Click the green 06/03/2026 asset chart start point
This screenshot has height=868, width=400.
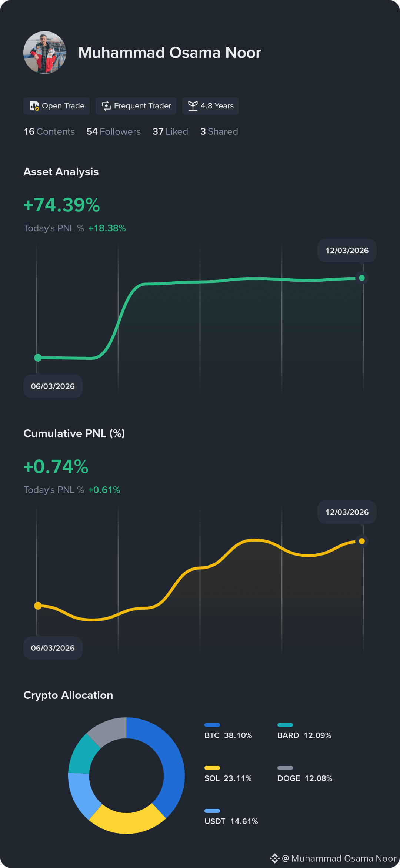click(38, 358)
